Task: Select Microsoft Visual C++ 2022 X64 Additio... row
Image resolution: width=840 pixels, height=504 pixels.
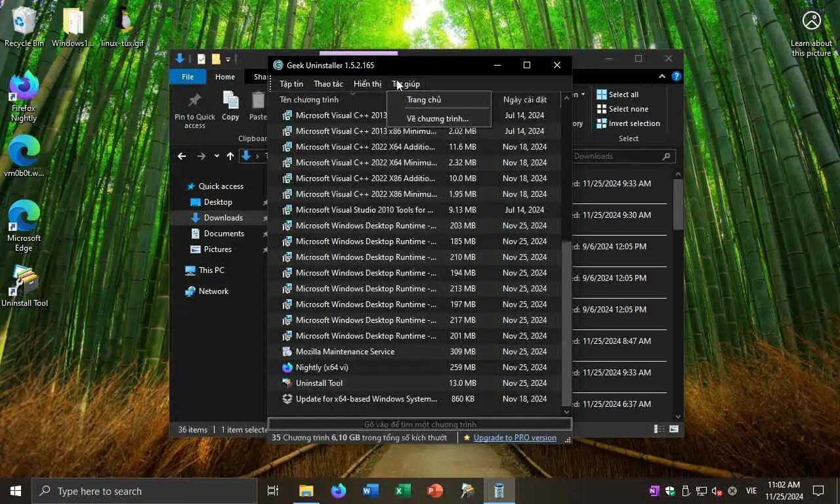Action: [415, 147]
